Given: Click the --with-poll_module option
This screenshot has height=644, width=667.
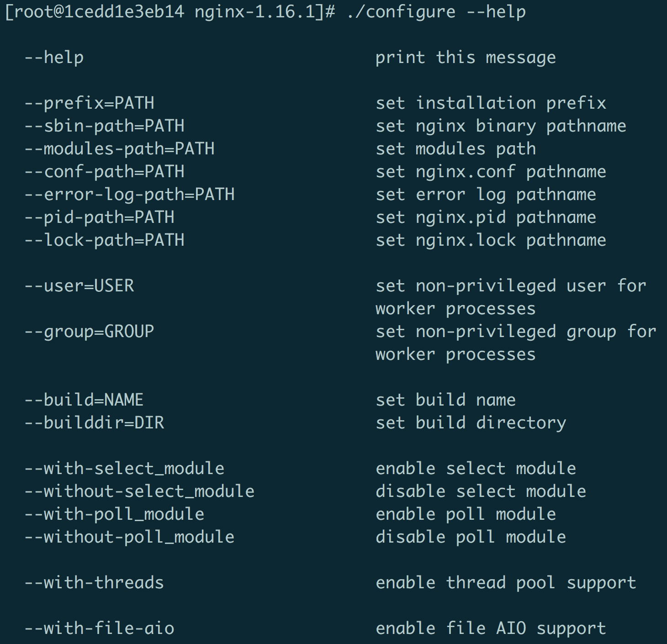Looking at the screenshot, I should (115, 514).
